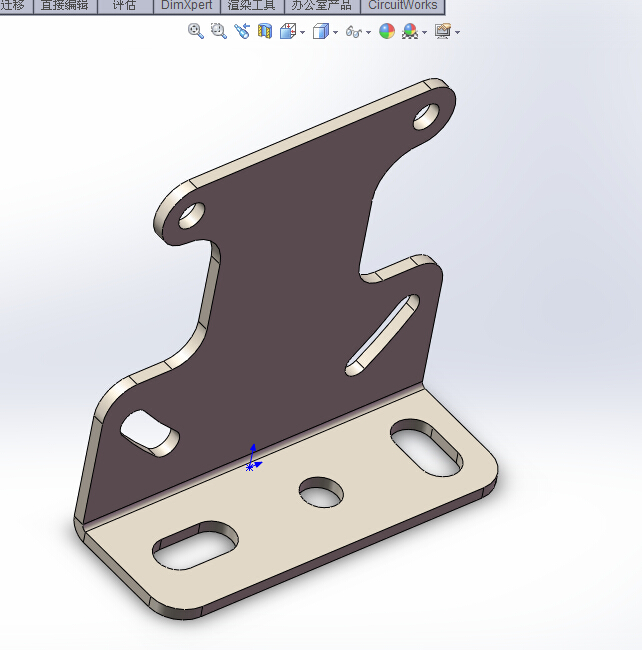Open the 评估 tab
The width and height of the screenshot is (642, 650).
(125, 6)
